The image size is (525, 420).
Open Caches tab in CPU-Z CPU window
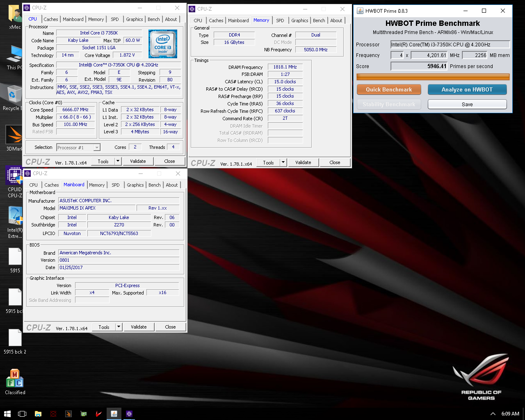[x=51, y=19]
